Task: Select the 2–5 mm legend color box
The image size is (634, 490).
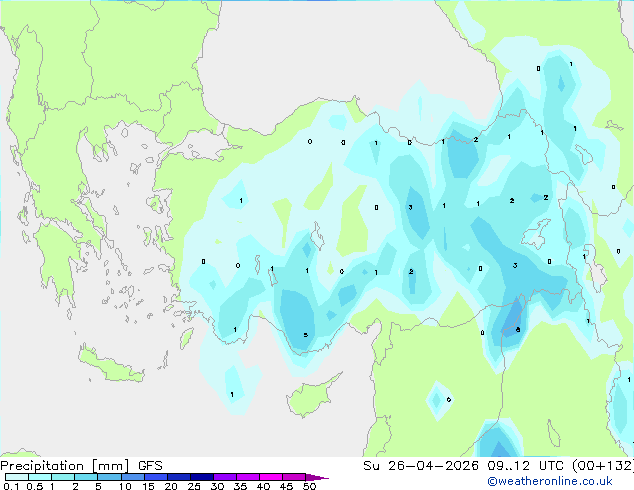Action: coord(86,477)
